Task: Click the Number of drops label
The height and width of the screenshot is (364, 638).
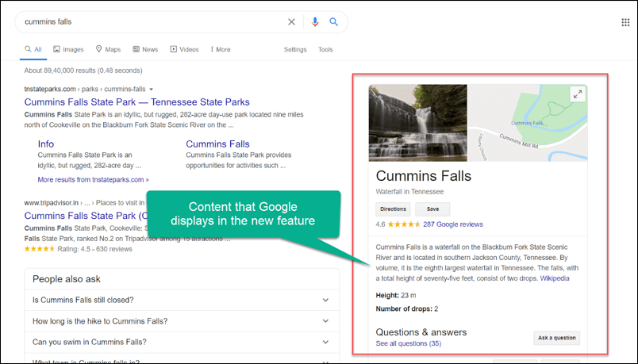Action: (404, 308)
